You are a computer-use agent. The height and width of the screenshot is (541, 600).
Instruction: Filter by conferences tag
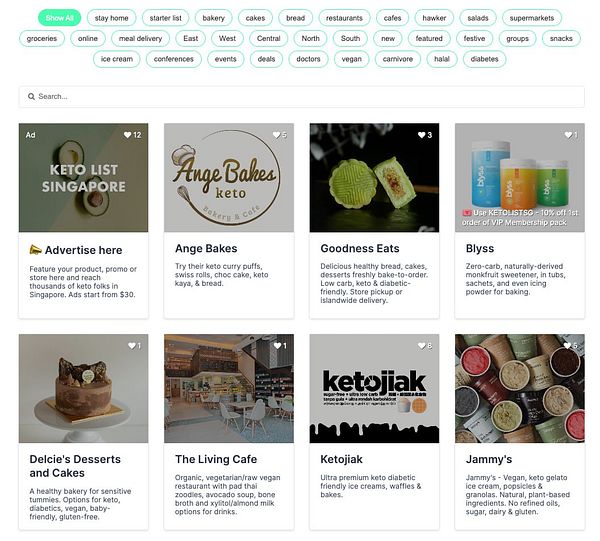[x=174, y=59]
